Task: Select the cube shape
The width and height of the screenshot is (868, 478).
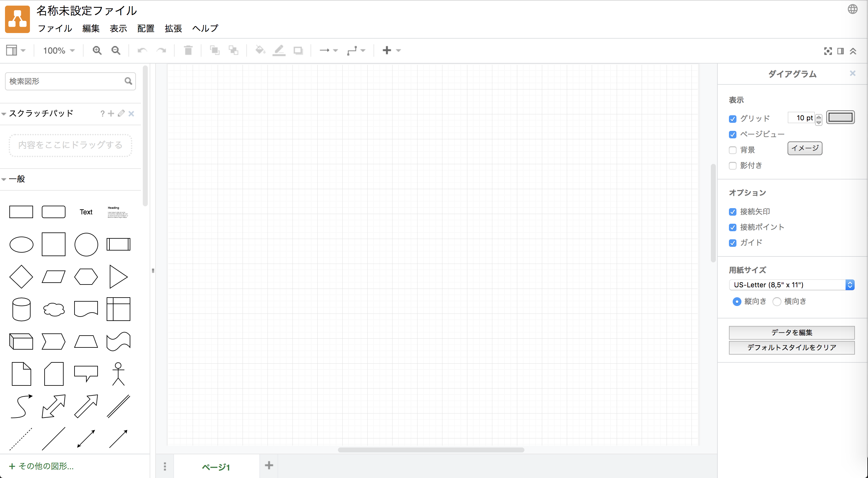Action: 21,342
